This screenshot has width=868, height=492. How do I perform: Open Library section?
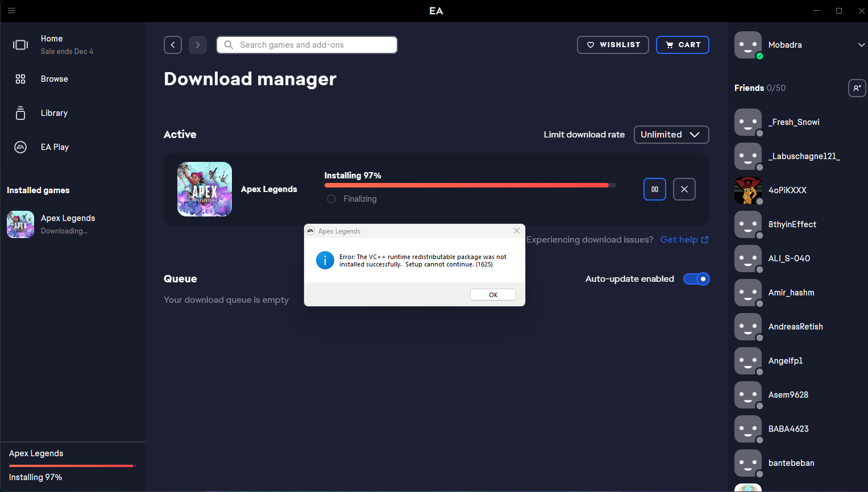(54, 113)
